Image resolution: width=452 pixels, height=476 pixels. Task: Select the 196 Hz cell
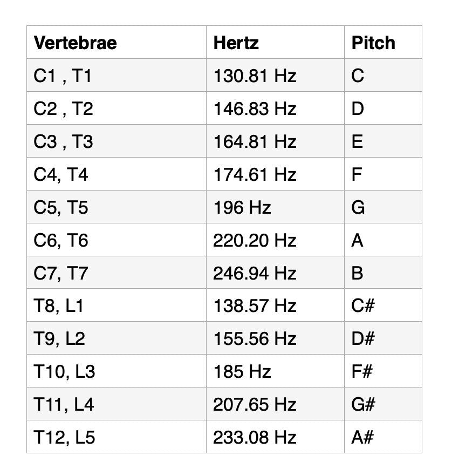(275, 207)
